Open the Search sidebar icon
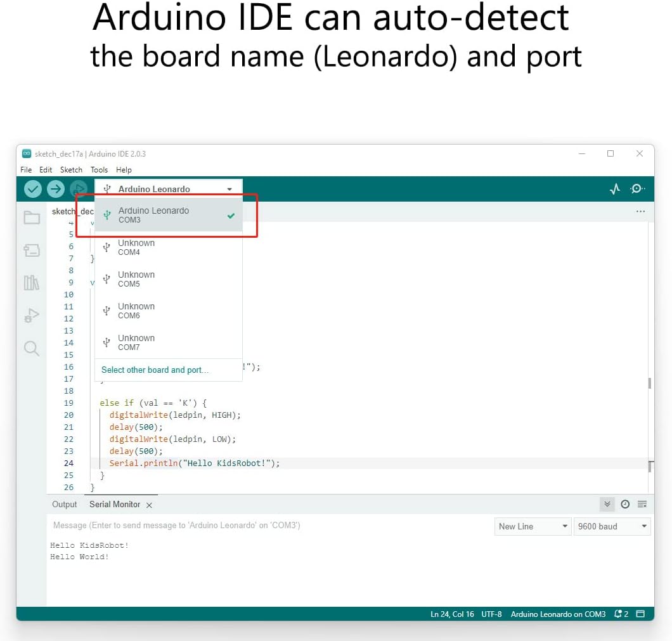The width and height of the screenshot is (672, 641). click(32, 348)
